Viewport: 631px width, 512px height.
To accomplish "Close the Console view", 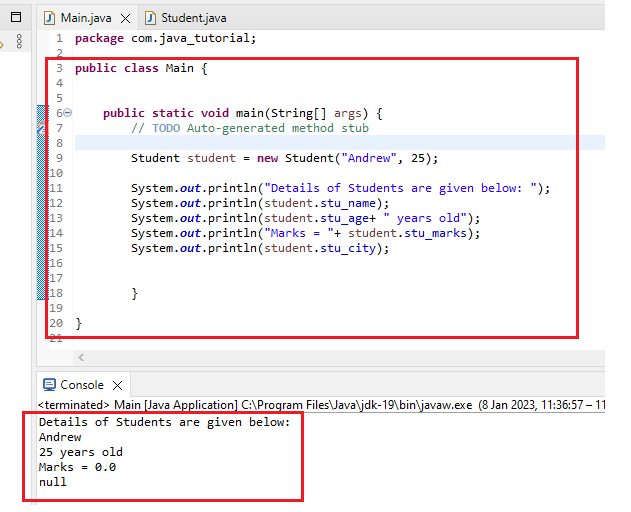I will point(118,386).
